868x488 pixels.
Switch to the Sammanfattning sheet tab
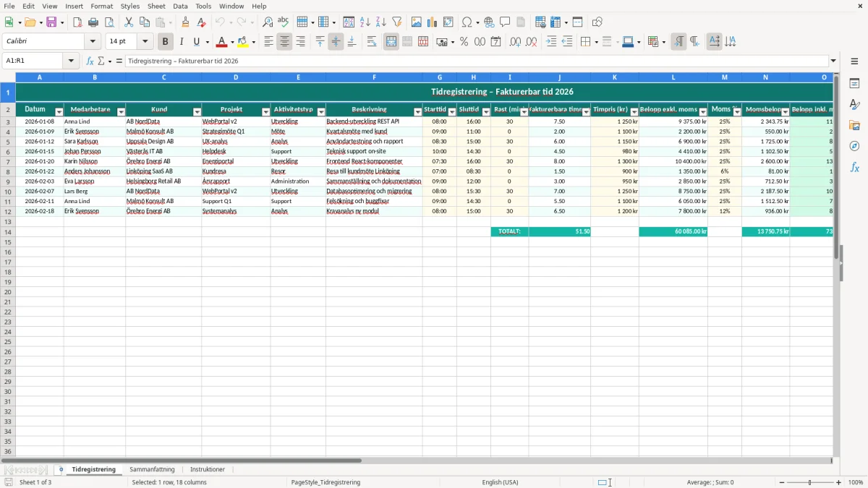152,469
